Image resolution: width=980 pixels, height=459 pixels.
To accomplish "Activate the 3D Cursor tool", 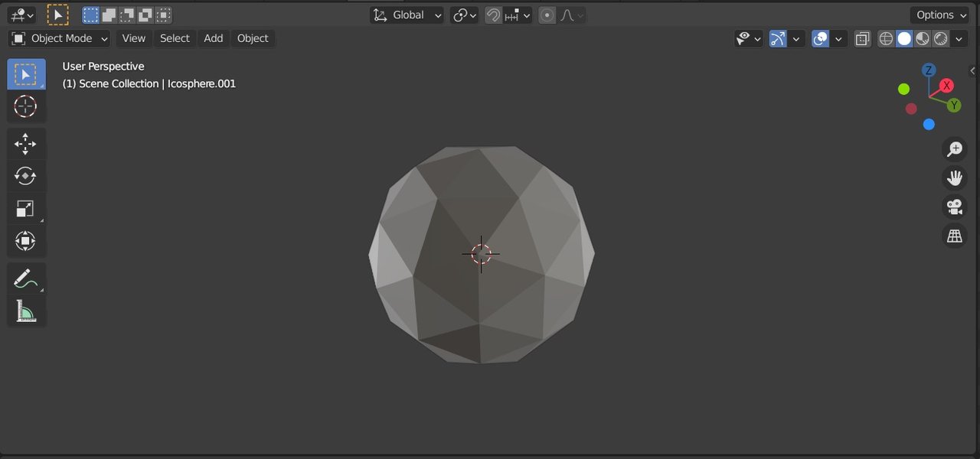I will (x=26, y=106).
